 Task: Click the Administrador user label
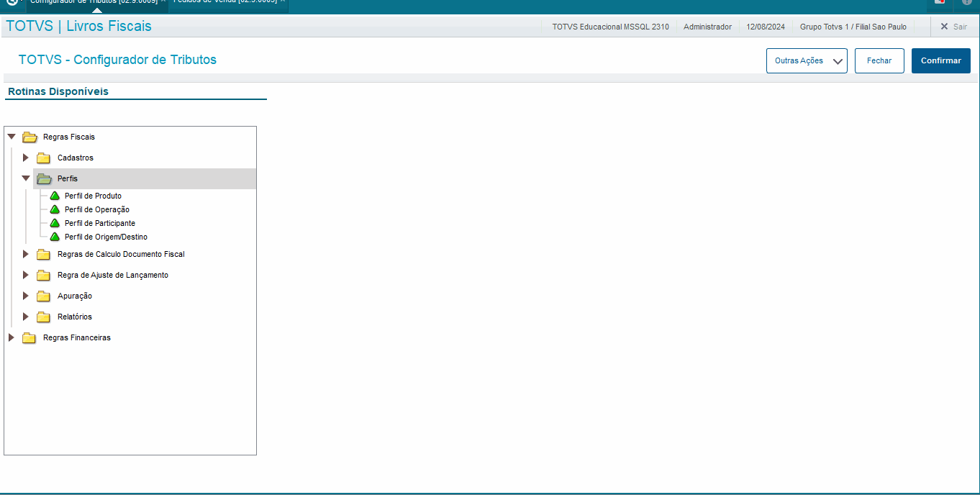point(707,27)
